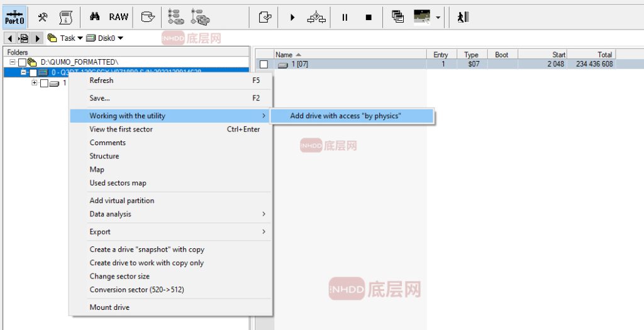Screen dimensions: 644x330
Task: Check the box for partition 1 [07] row
Action: (264, 64)
